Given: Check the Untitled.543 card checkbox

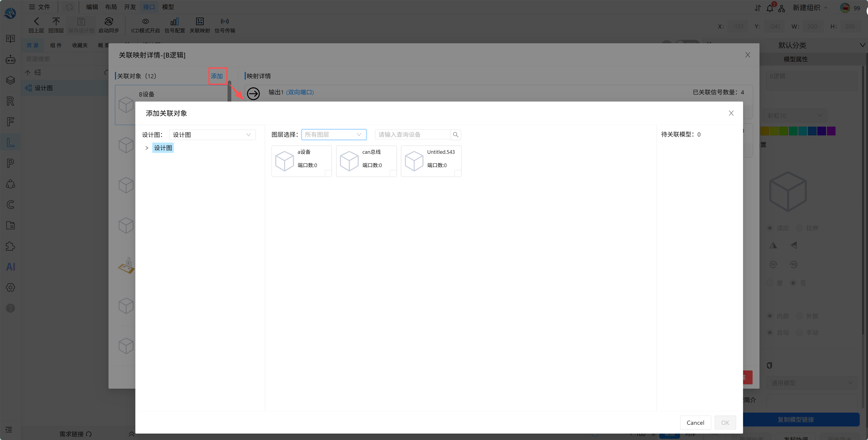Looking at the screenshot, I should coord(457,173).
